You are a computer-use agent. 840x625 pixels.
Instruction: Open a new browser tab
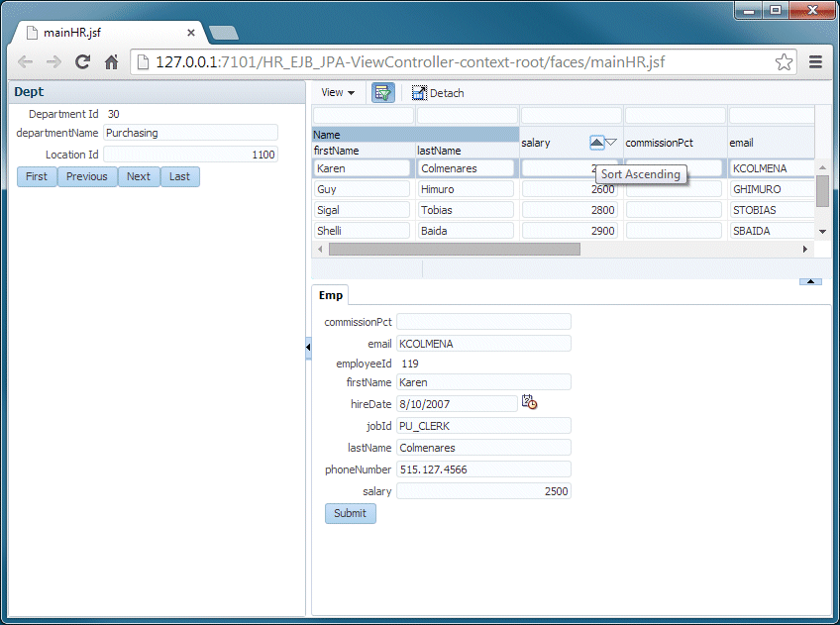click(224, 33)
